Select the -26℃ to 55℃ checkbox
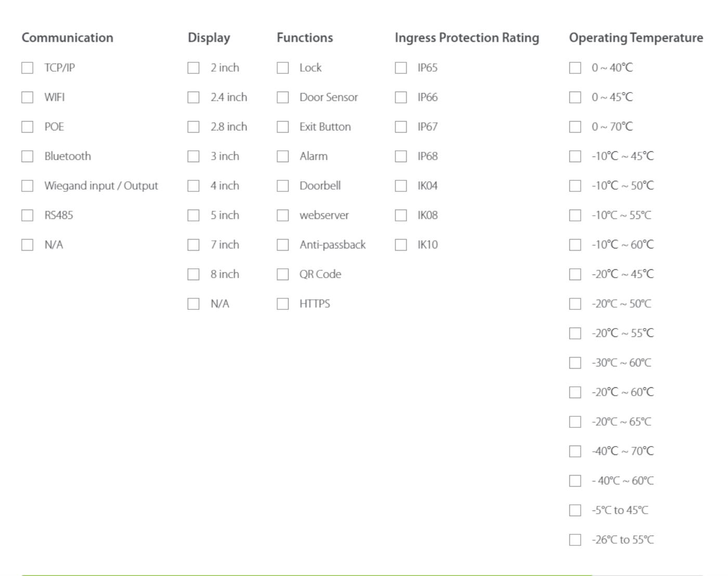The width and height of the screenshot is (728, 576). coord(575,540)
